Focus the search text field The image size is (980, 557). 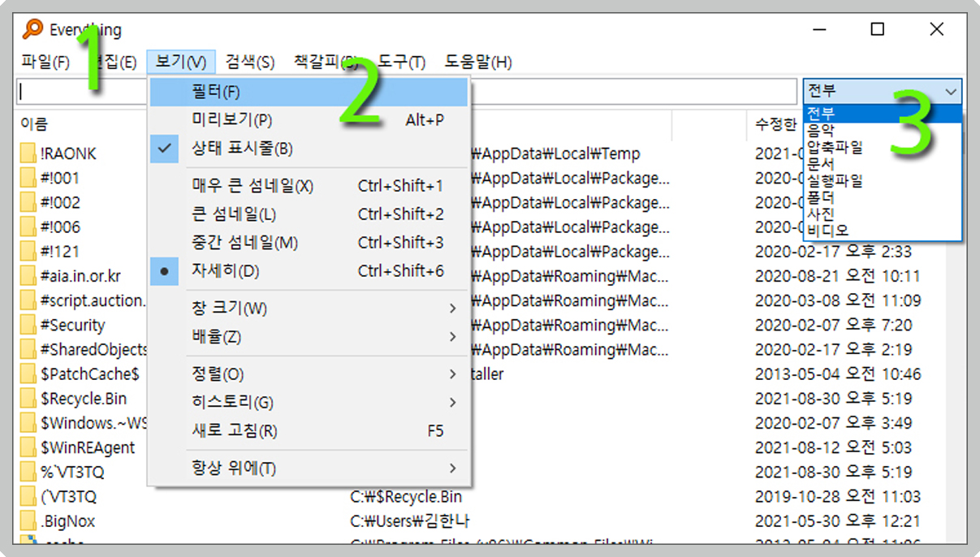(x=407, y=92)
